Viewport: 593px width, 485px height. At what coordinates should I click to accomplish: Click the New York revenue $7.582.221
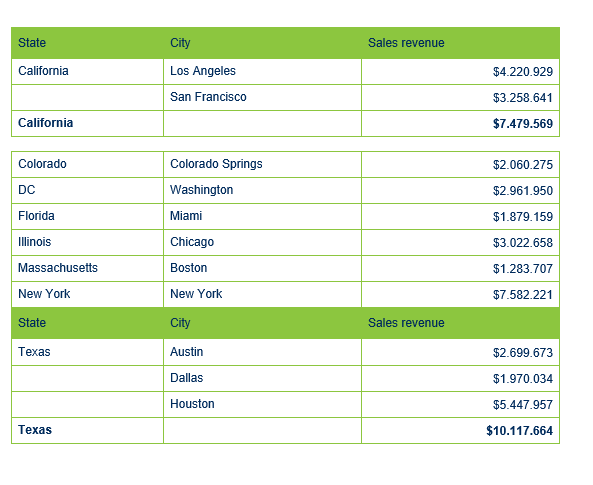click(x=523, y=295)
